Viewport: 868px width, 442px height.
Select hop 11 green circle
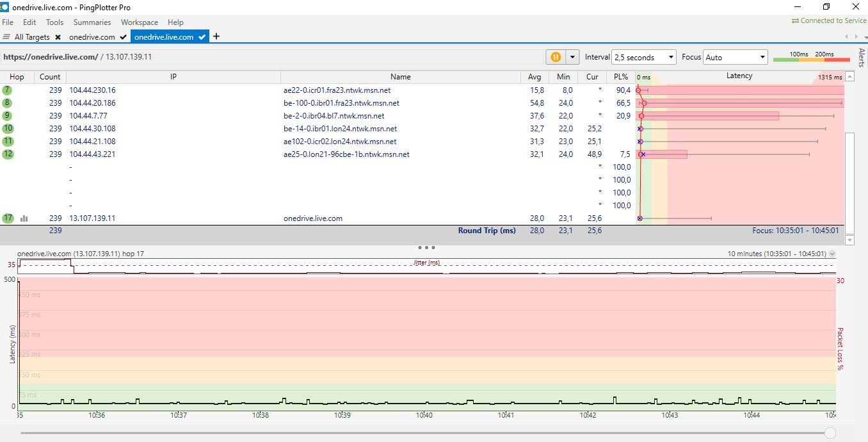click(8, 141)
